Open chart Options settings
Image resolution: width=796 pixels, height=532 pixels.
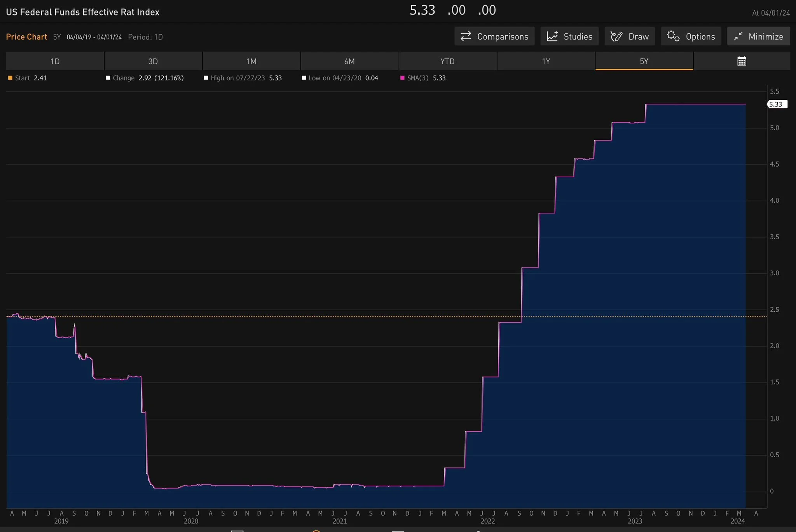pos(691,37)
